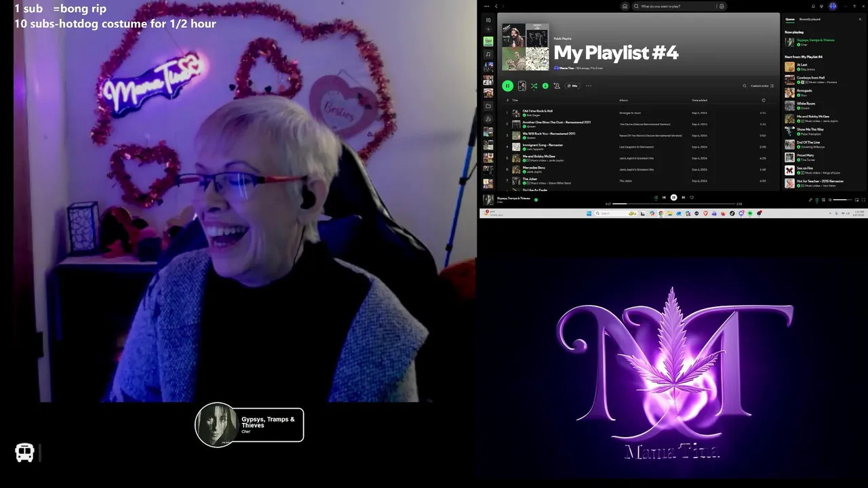Open the Custom order sort dropdown
This screenshot has height=488, width=868.
[762, 85]
